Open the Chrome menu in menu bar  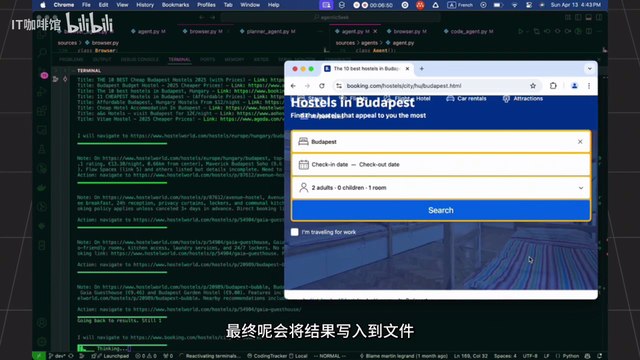click(x=64, y=5)
